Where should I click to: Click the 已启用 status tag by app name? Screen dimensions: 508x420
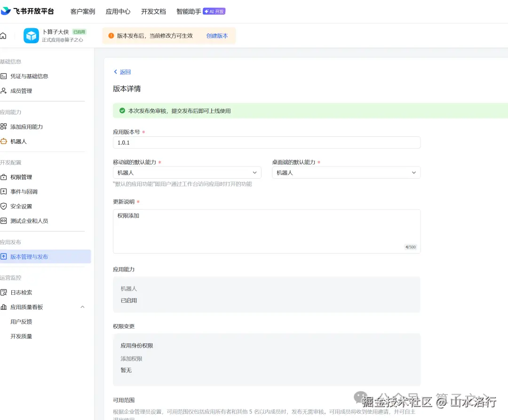click(79, 32)
